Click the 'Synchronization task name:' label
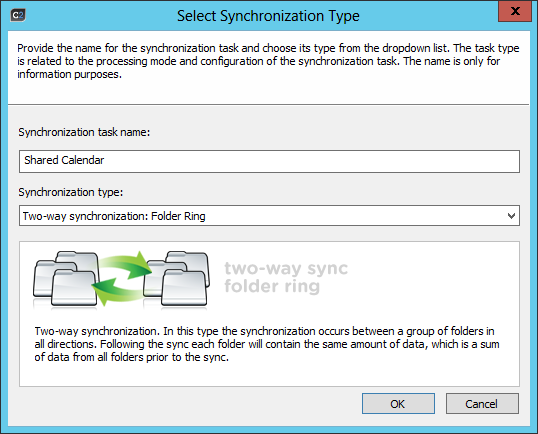 (x=84, y=132)
